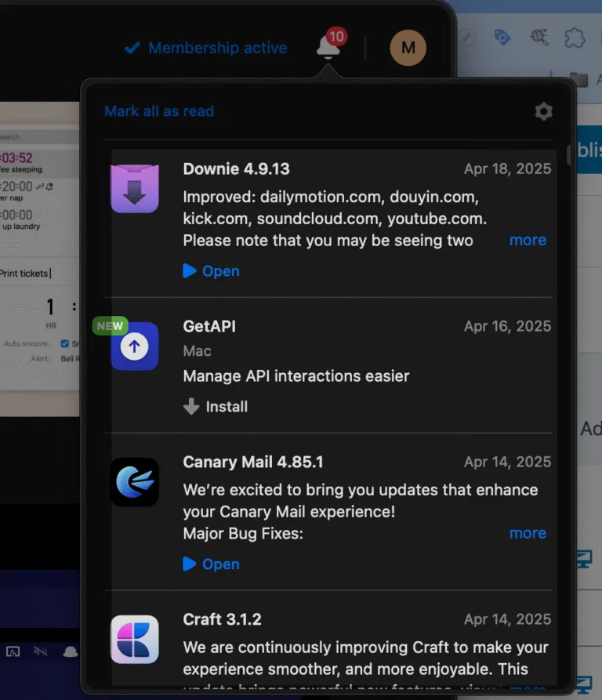
Task: Open Downie via its Open button
Action: pyautogui.click(x=211, y=271)
